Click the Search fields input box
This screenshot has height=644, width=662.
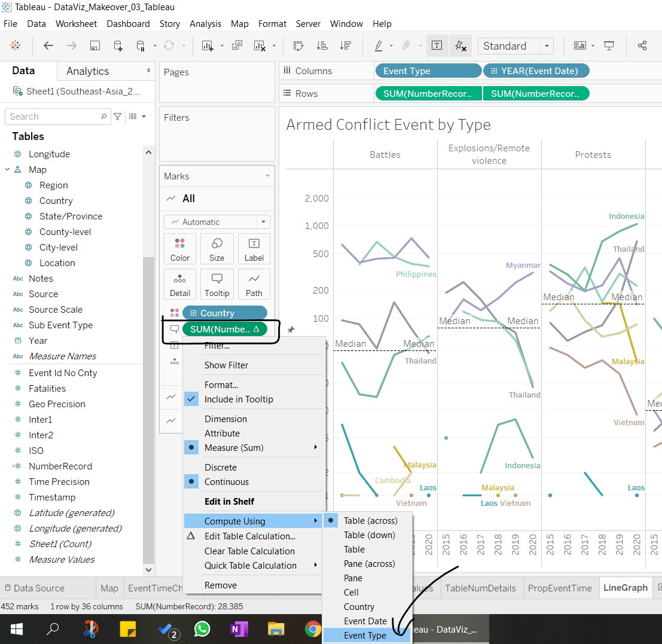tap(54, 117)
